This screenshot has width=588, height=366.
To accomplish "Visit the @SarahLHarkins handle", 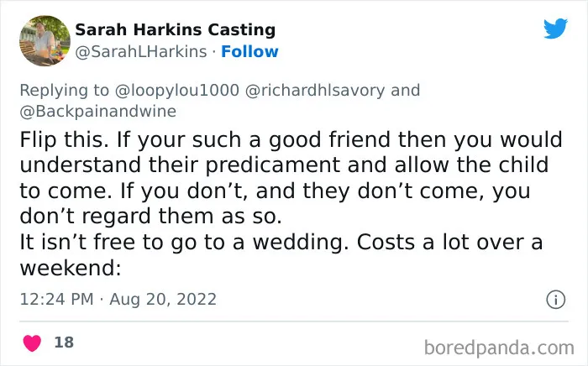I will point(141,52).
